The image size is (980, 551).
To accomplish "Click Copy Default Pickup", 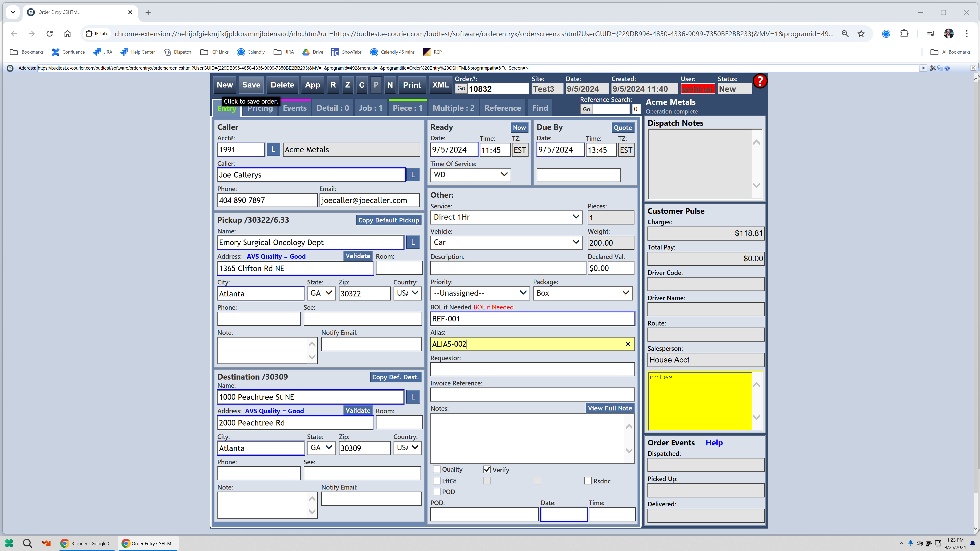I will (x=388, y=220).
